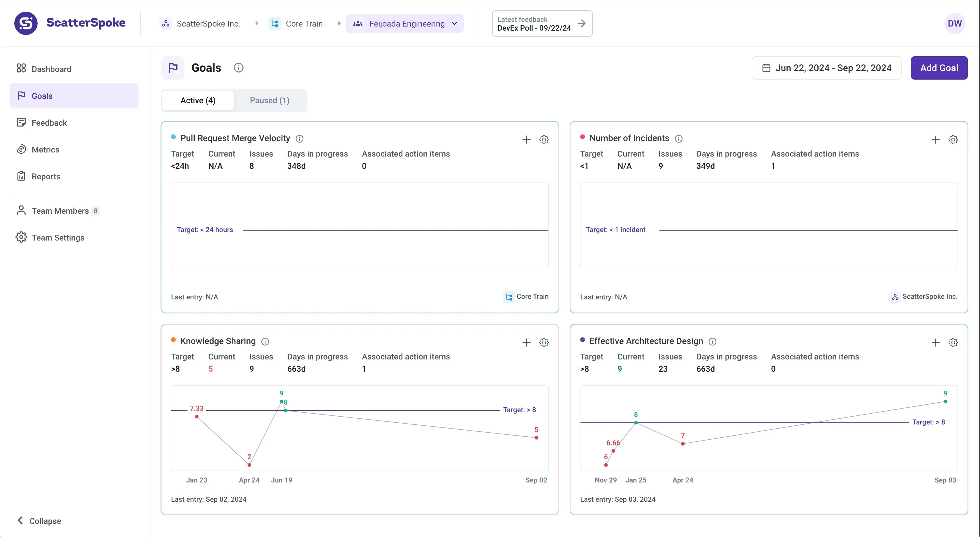Open gear settings for Knowledge Sharing goal
Screen dimensions: 980x537
click(x=544, y=343)
